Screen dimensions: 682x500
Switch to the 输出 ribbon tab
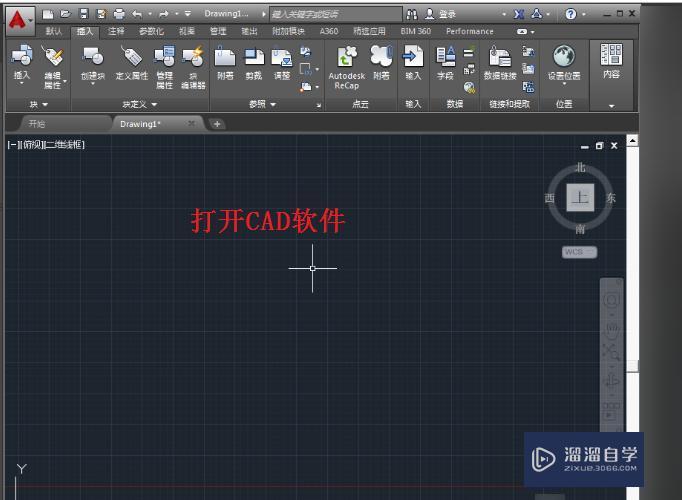tap(249, 31)
